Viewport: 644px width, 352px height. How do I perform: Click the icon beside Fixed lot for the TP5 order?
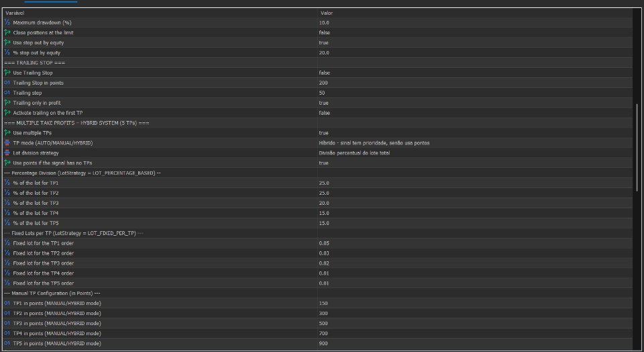point(7,283)
